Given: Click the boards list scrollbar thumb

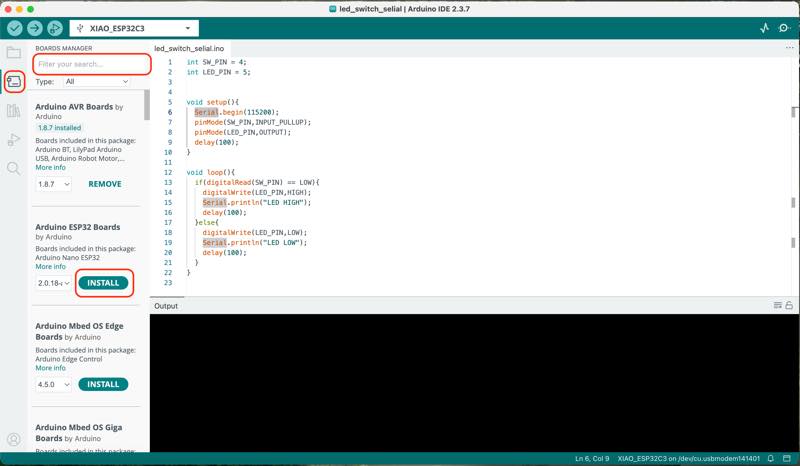Looking at the screenshot, I should tap(147, 105).
